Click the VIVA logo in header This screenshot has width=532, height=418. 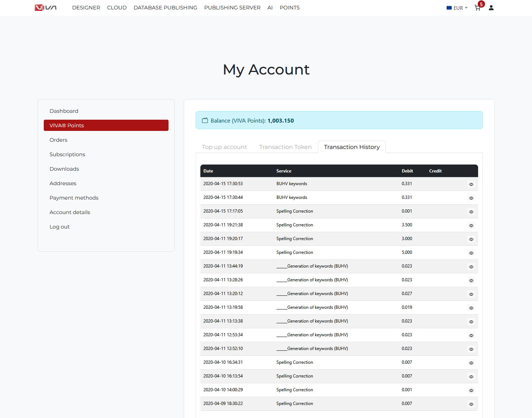[46, 8]
